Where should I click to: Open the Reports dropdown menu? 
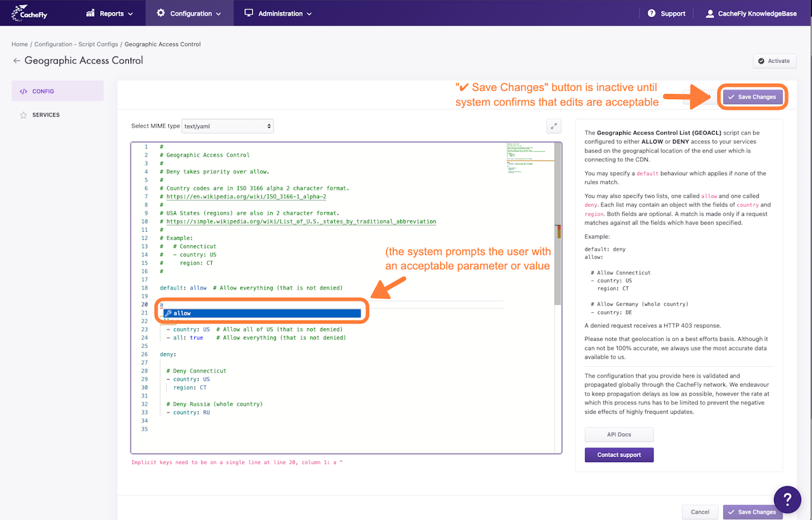[x=109, y=13]
